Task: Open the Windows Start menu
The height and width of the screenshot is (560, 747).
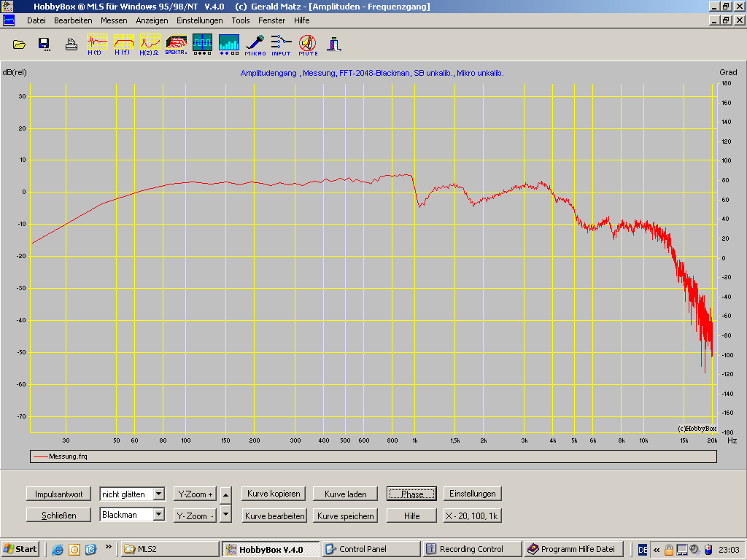Action: coord(20,549)
